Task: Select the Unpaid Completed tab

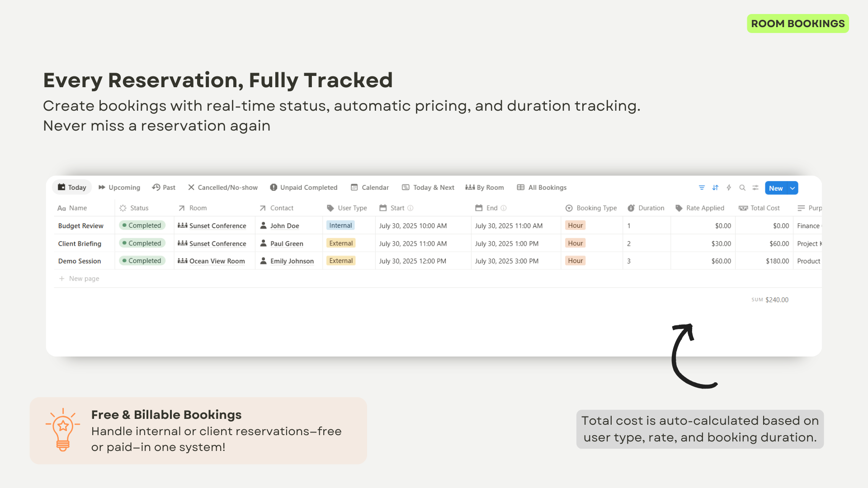Action: (304, 188)
